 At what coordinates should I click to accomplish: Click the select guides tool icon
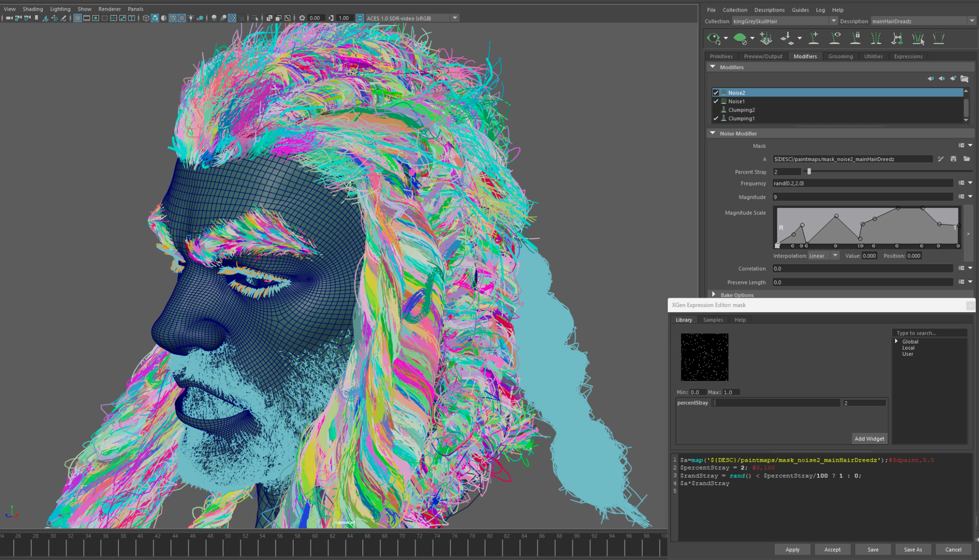pyautogui.click(x=918, y=38)
